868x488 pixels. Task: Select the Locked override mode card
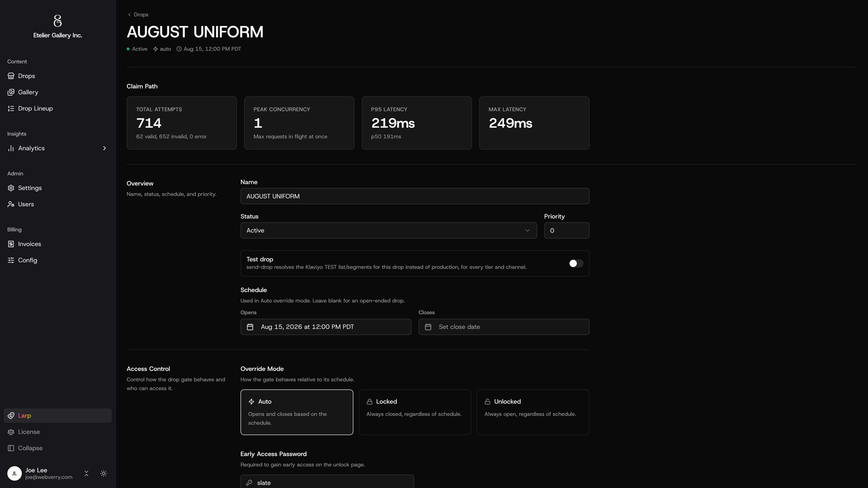click(415, 412)
